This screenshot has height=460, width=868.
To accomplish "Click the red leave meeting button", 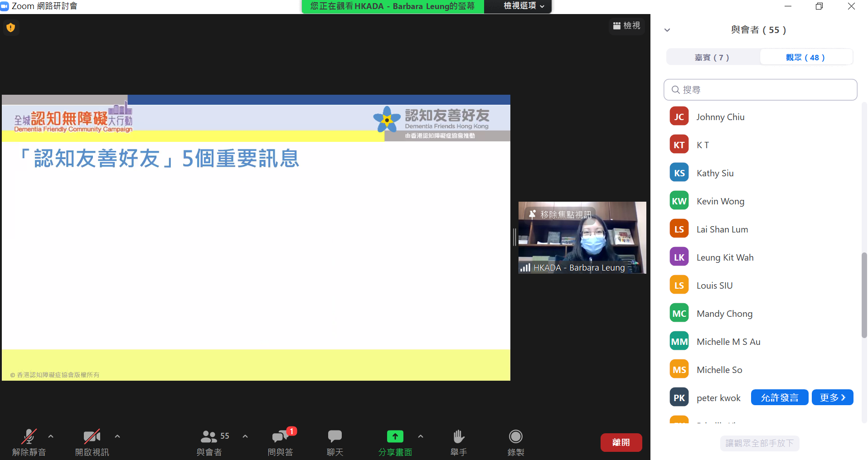I will click(621, 442).
